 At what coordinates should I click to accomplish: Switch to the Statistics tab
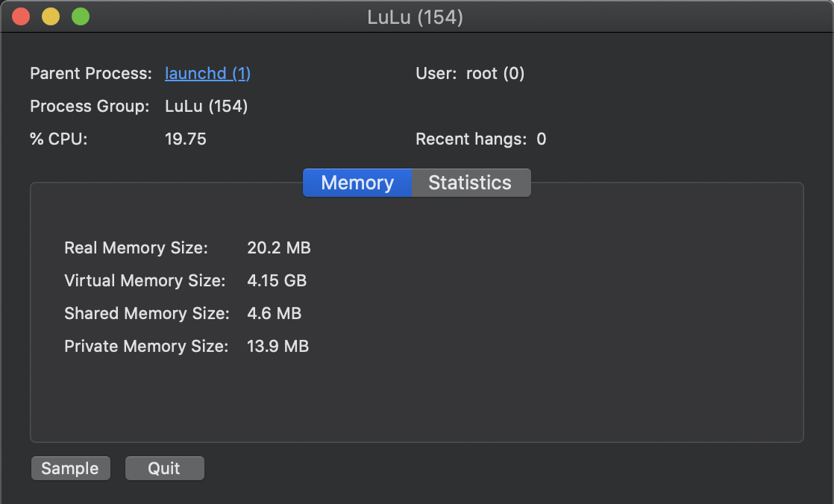point(470,182)
